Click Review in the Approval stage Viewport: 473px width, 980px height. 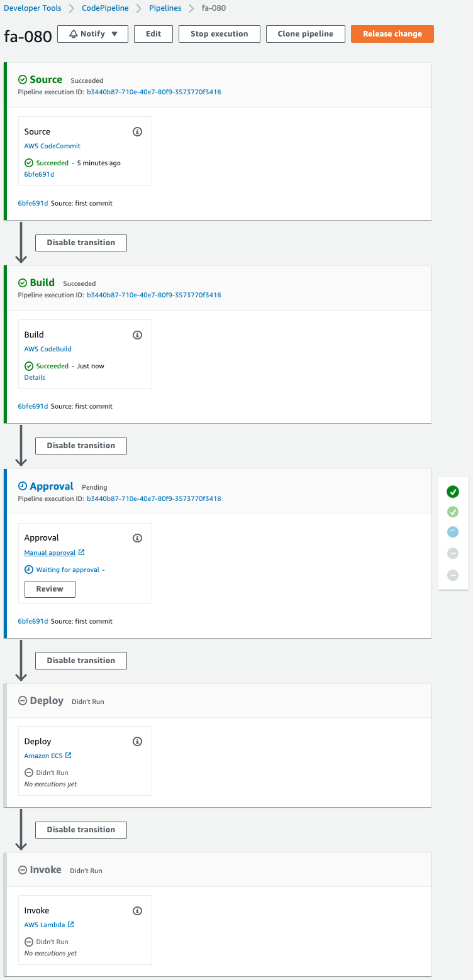pos(50,589)
